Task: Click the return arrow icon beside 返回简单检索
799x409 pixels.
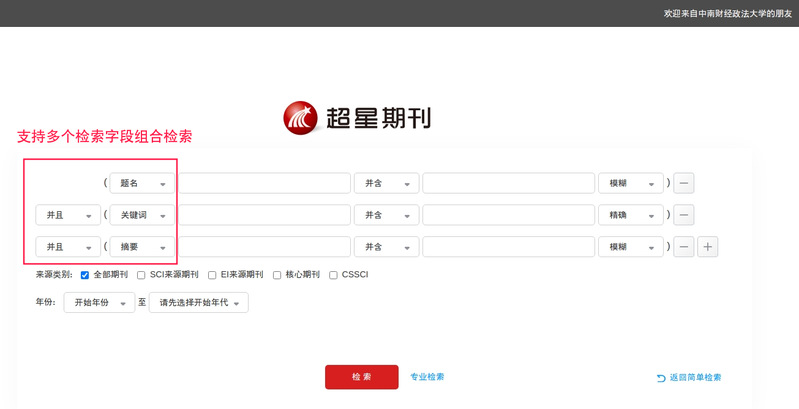Action: point(661,378)
